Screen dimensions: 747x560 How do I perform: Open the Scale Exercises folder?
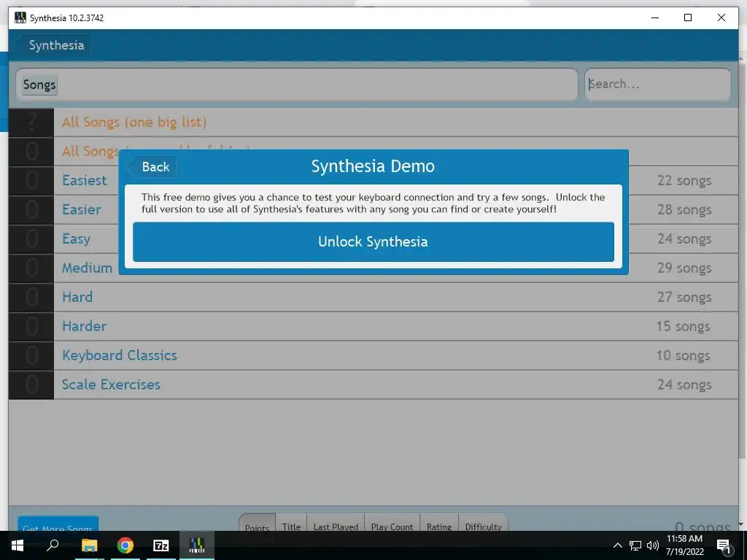[x=373, y=385]
